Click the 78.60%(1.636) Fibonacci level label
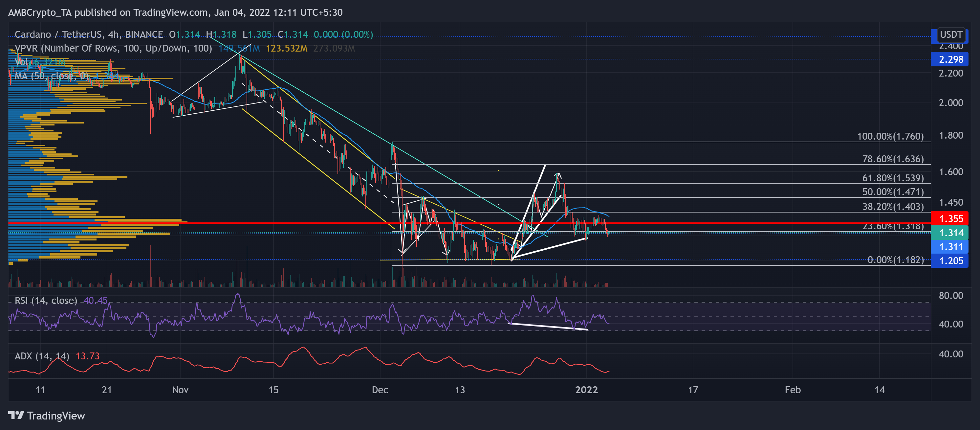 (x=892, y=159)
